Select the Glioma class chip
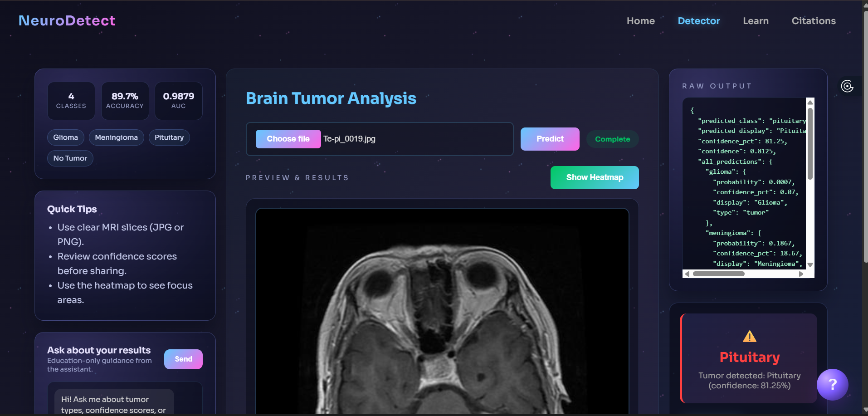 tap(65, 137)
